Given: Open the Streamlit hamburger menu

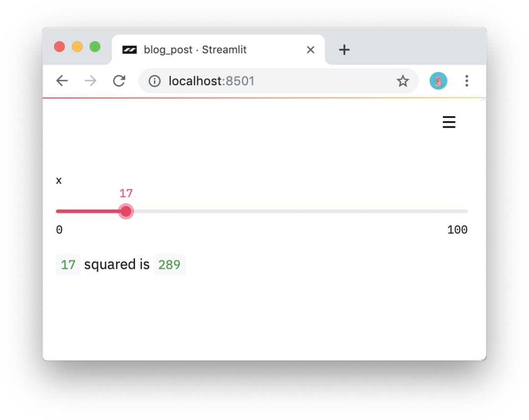Looking at the screenshot, I should tap(449, 122).
